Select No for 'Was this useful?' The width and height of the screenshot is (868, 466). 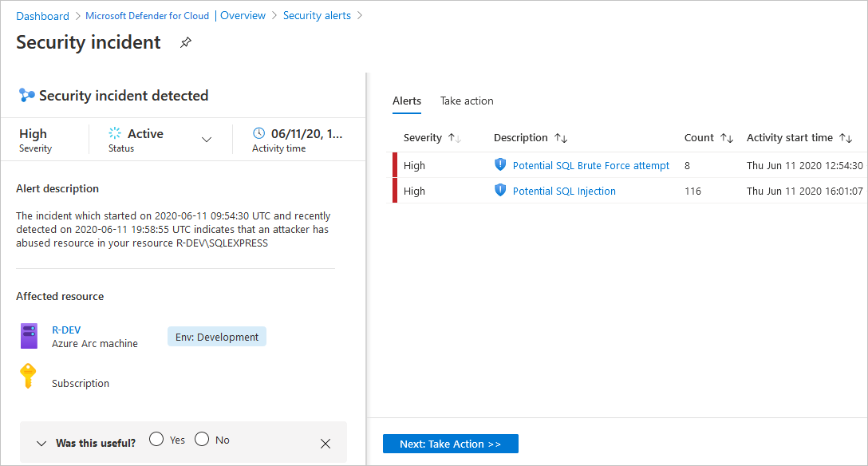[x=201, y=438]
